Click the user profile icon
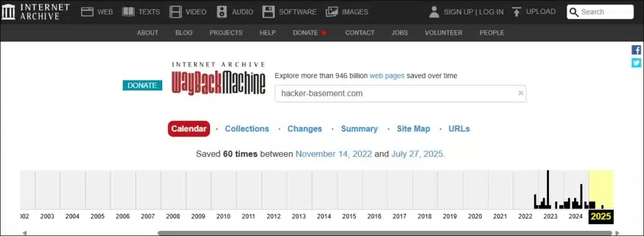 click(434, 11)
